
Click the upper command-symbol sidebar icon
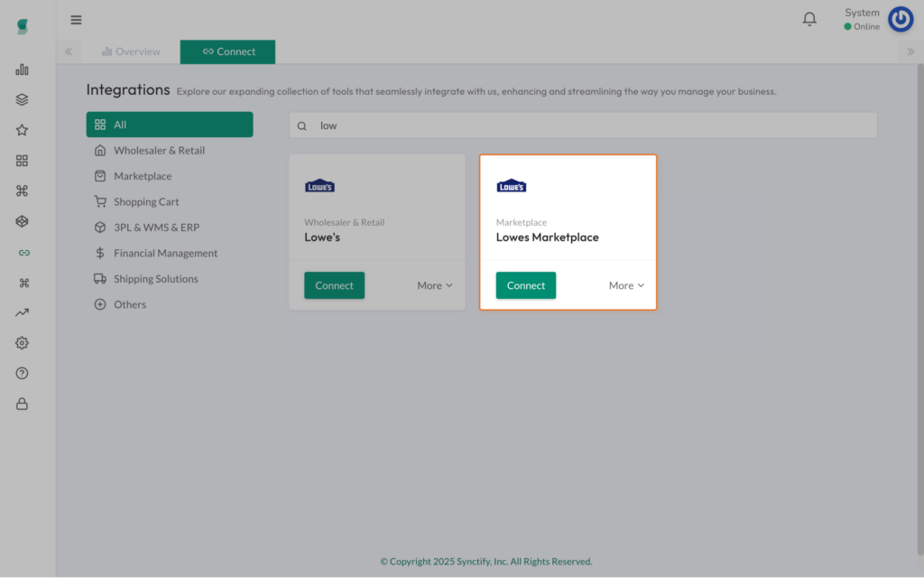[x=22, y=191]
